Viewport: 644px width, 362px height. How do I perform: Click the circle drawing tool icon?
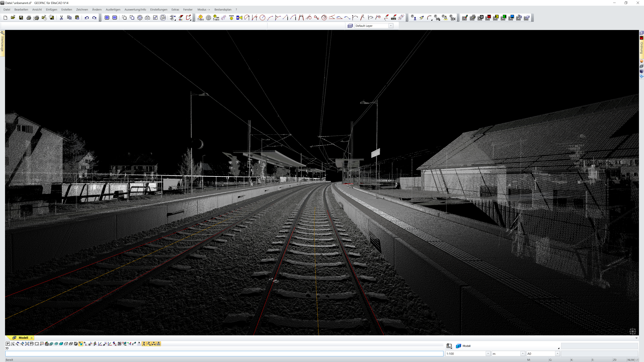262,18
